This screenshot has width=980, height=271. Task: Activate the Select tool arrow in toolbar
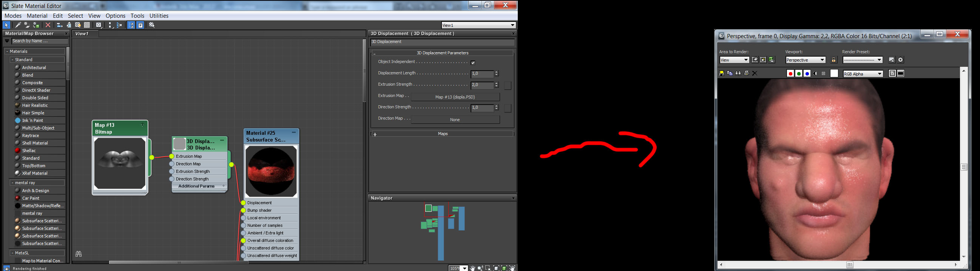6,25
